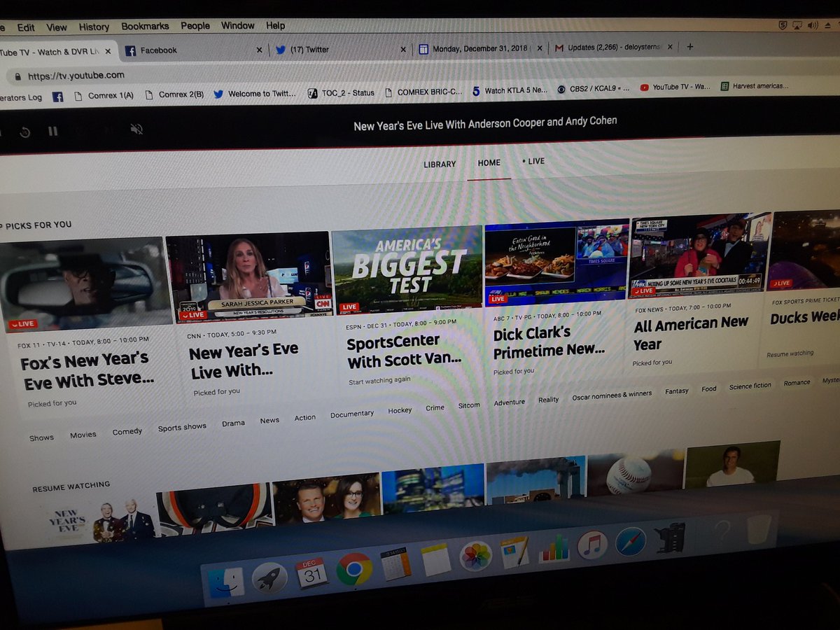The height and width of the screenshot is (630, 840).
Task: Open the Window menu
Action: coord(238,25)
